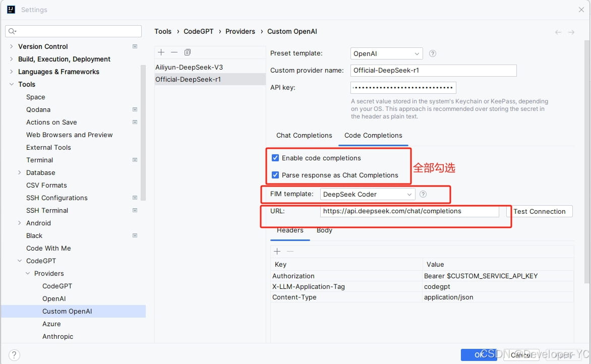Remove header row with minus icon
591x364 pixels.
290,252
